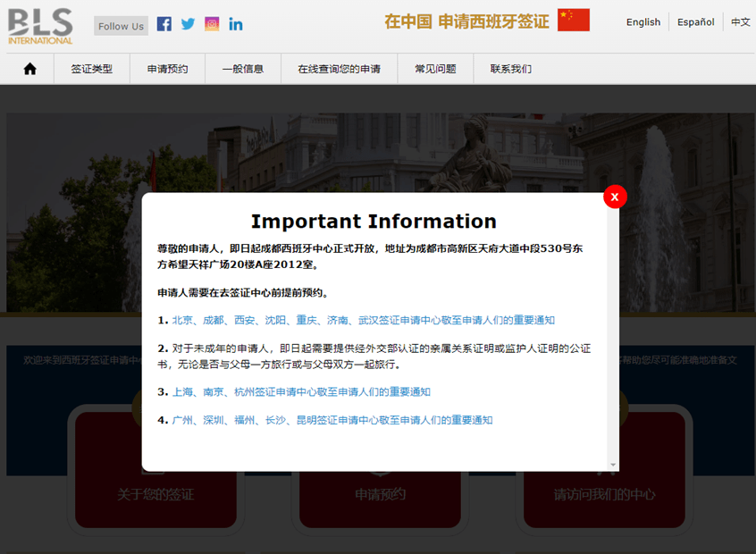Open the 签证类型 menu

tap(92, 69)
